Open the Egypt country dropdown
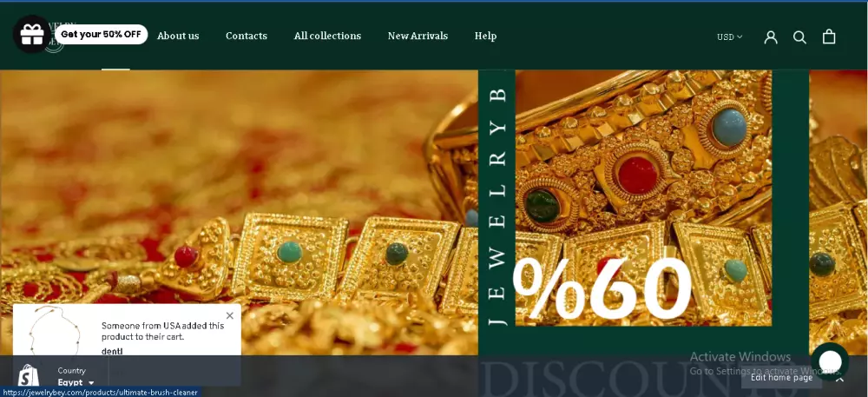 point(76,382)
